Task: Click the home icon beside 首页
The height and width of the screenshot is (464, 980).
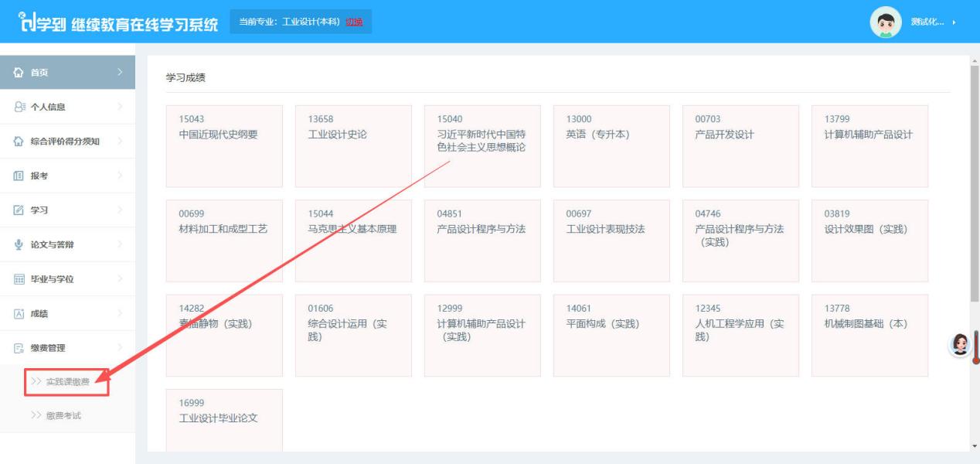Action: 20,73
